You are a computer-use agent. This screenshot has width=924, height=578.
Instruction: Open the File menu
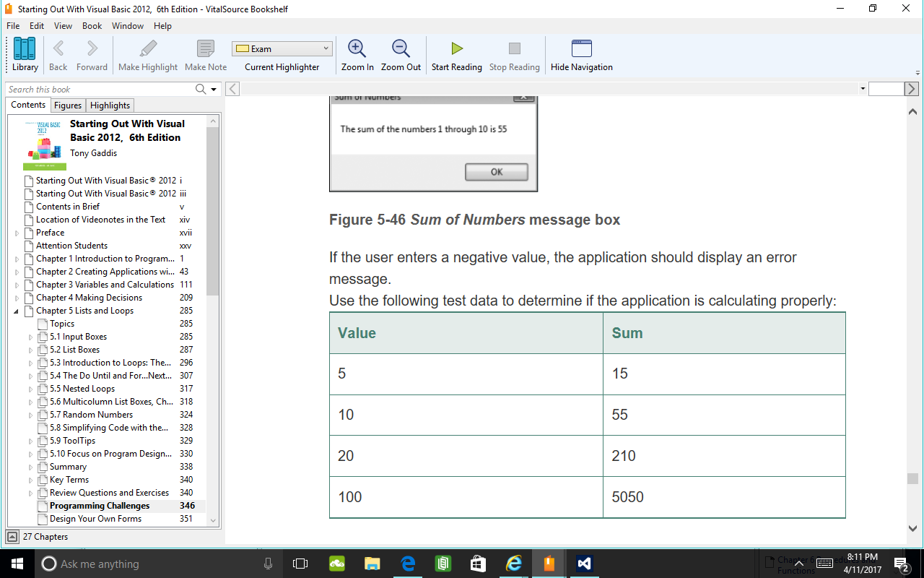click(x=13, y=26)
